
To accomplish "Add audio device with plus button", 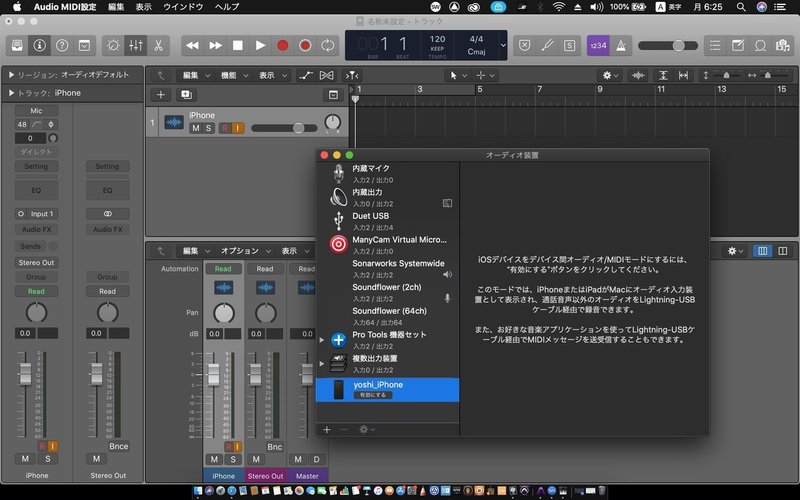I will (x=327, y=430).
